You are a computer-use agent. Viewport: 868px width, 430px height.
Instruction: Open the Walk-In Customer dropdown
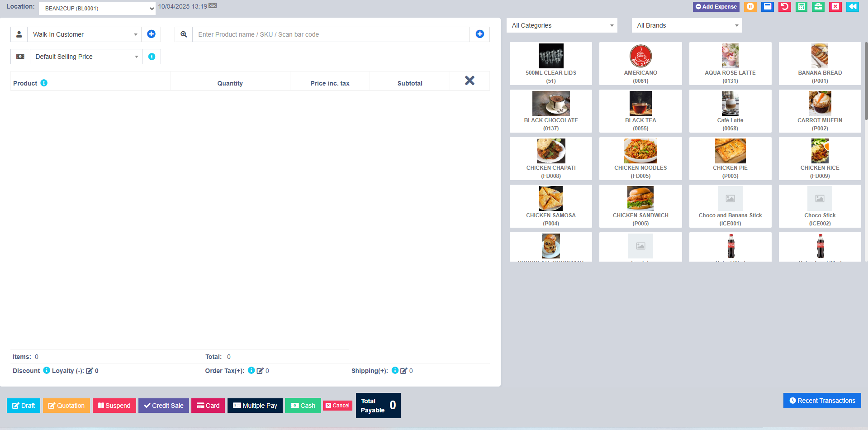point(84,34)
